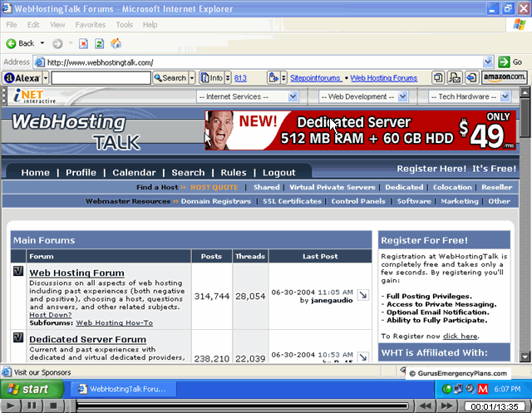Click the Alexa toolbar arrow-window icon
This screenshot has width=532, height=413.
(471, 78)
